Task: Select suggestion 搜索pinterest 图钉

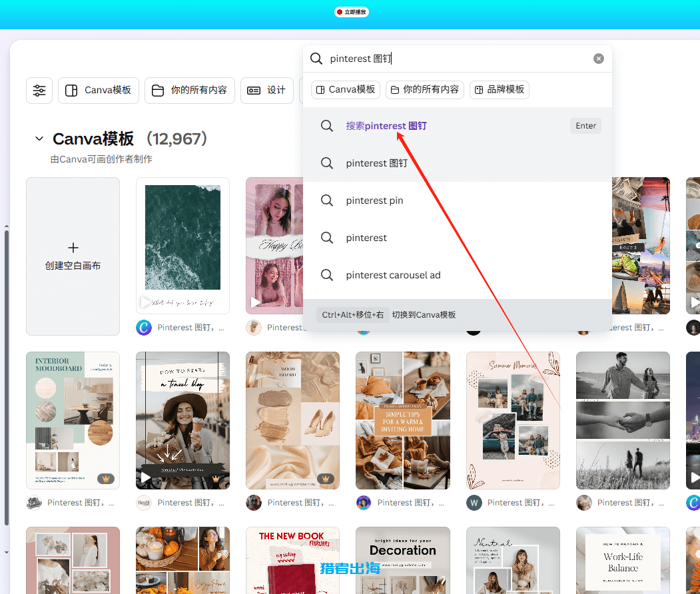Action: point(386,126)
